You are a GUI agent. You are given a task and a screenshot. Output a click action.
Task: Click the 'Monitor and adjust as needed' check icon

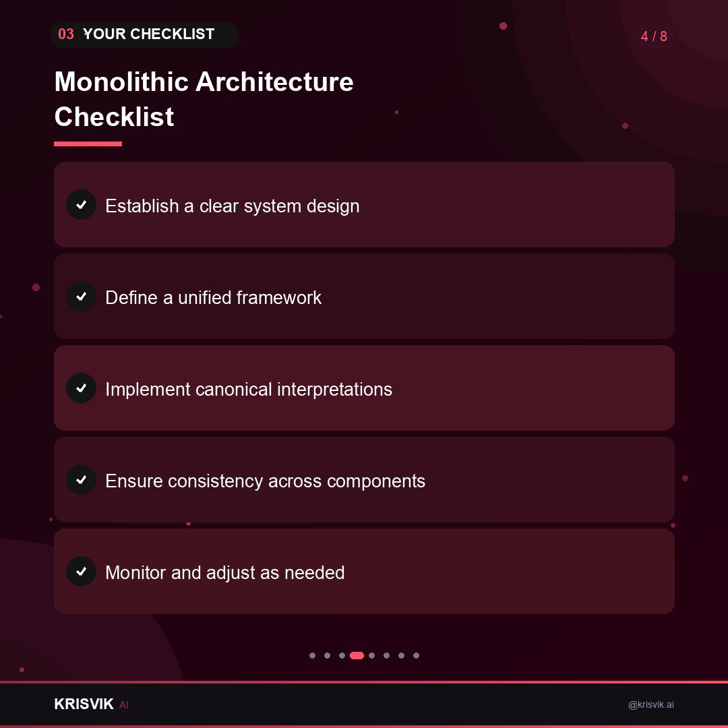tap(82, 572)
